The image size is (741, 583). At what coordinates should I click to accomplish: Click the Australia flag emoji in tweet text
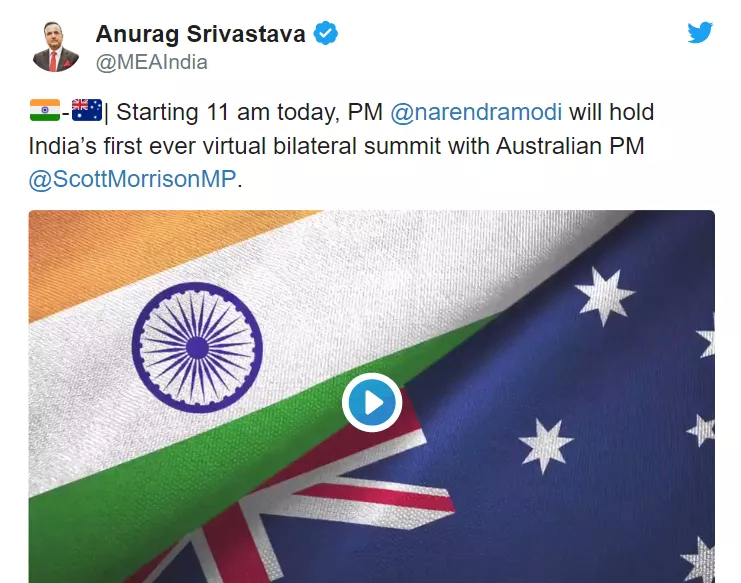pyautogui.click(x=87, y=110)
